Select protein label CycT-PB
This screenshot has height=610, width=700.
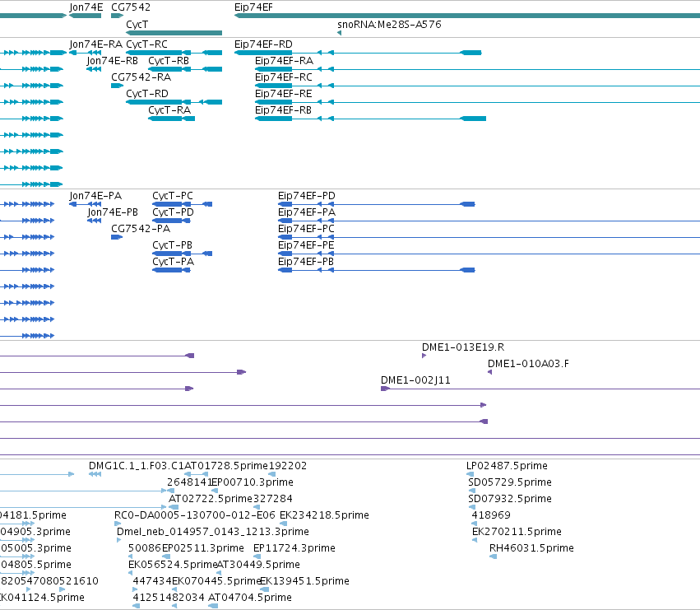pos(172,245)
